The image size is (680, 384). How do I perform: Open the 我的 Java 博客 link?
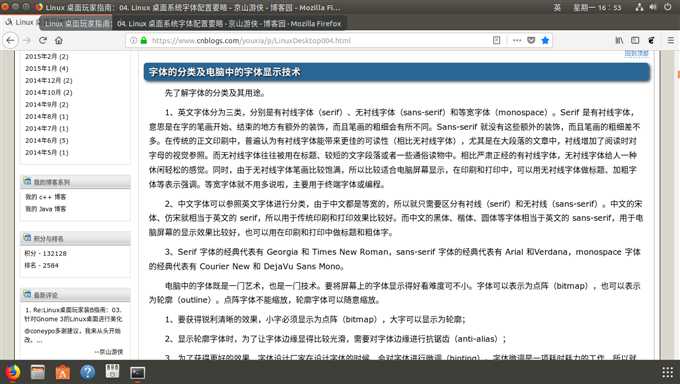[46, 209]
